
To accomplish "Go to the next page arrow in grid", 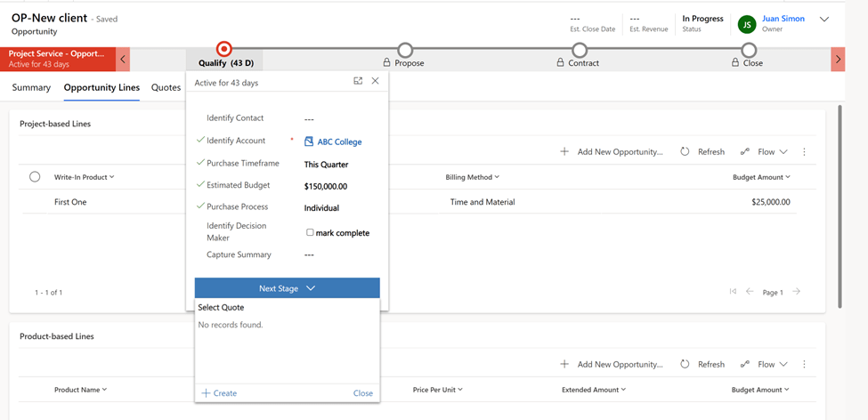I will [x=797, y=292].
